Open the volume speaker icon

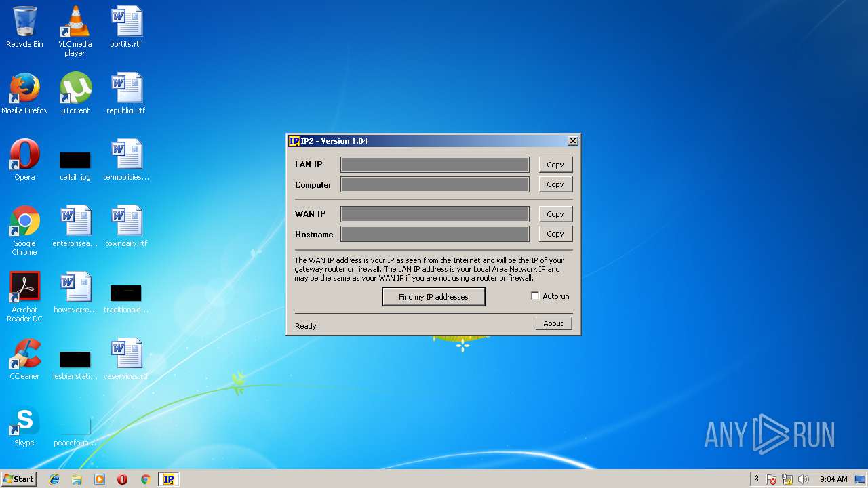pos(804,479)
